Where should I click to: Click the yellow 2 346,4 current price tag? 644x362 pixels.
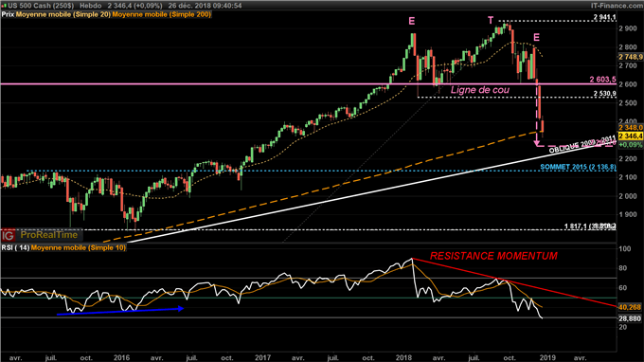pos(631,136)
